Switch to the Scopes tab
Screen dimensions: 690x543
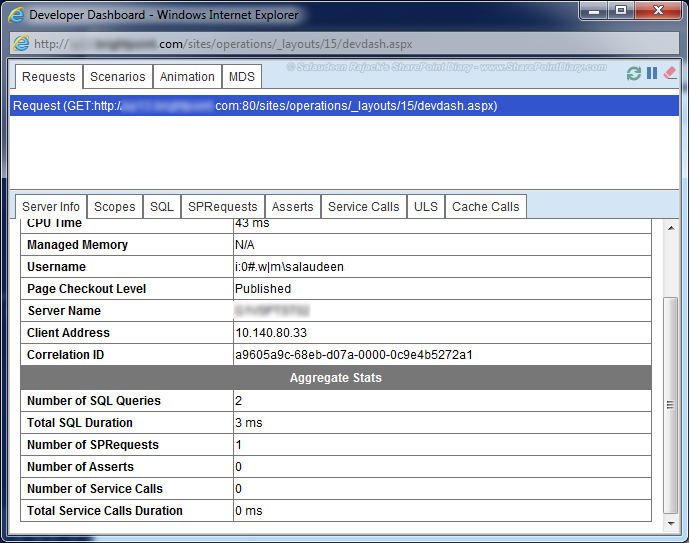pyautogui.click(x=114, y=206)
